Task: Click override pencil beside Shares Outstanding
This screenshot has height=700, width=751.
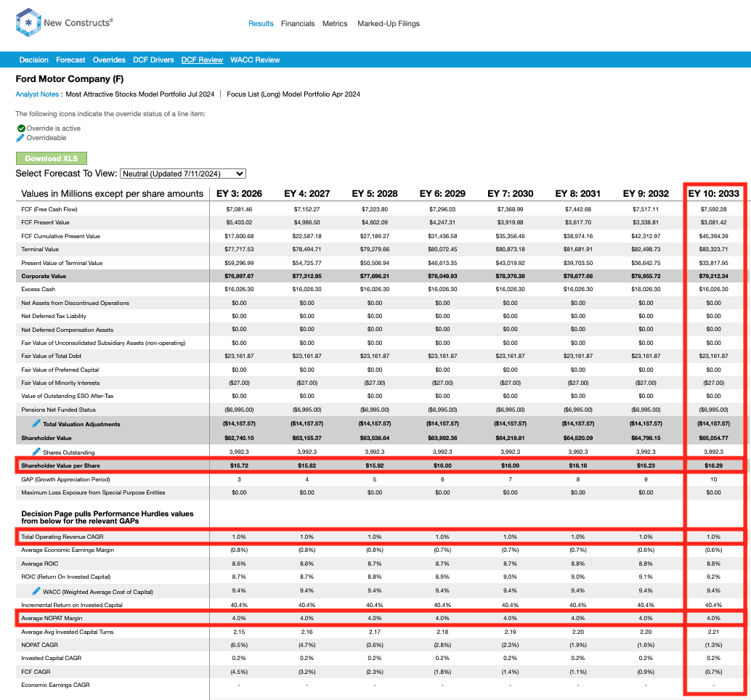Action: point(36,452)
